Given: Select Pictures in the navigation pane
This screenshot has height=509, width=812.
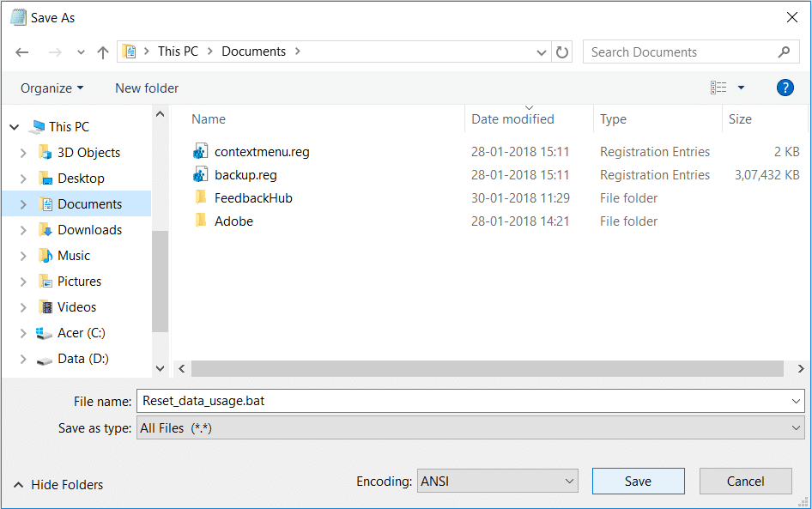Looking at the screenshot, I should point(79,282).
